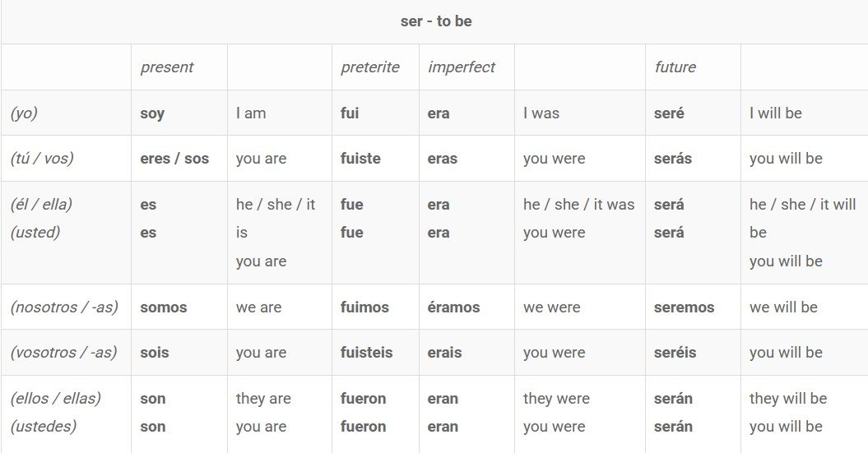
Task: Click the verb form "fuisteis"
Action: click(x=366, y=353)
